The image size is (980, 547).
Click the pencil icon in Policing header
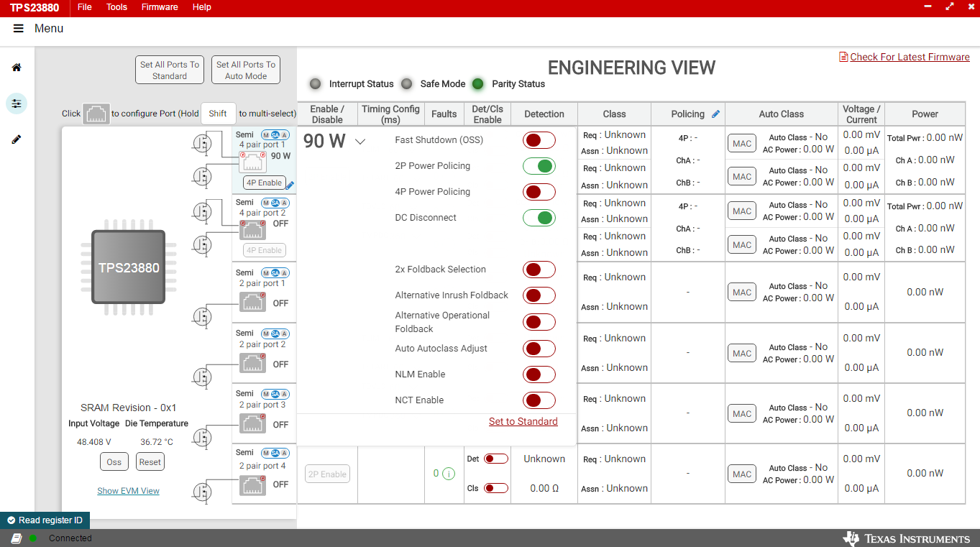(715, 114)
